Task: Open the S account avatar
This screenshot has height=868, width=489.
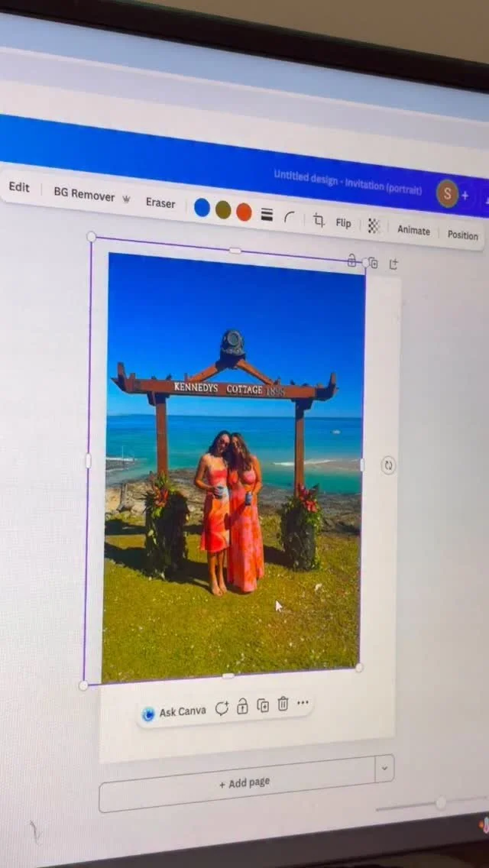Action: point(447,194)
